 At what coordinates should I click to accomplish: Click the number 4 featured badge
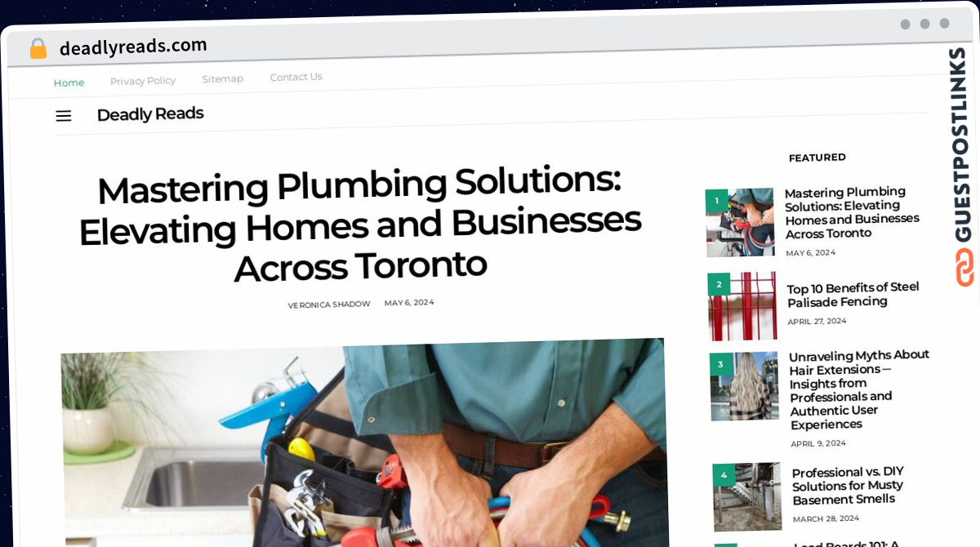[724, 475]
